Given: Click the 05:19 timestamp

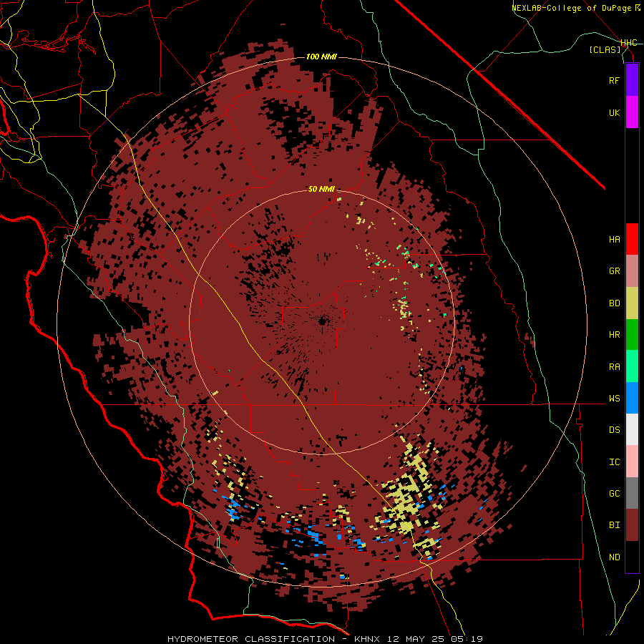Looking at the screenshot, I should pos(469,639).
